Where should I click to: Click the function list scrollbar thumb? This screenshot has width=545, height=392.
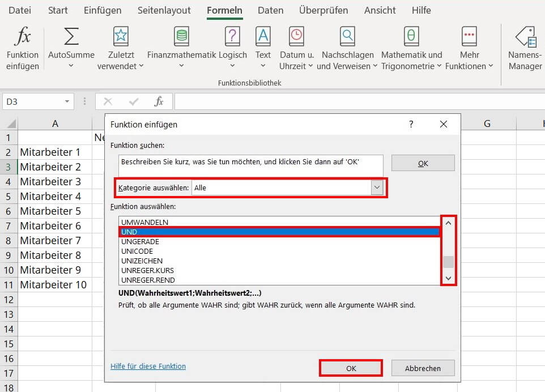448,262
